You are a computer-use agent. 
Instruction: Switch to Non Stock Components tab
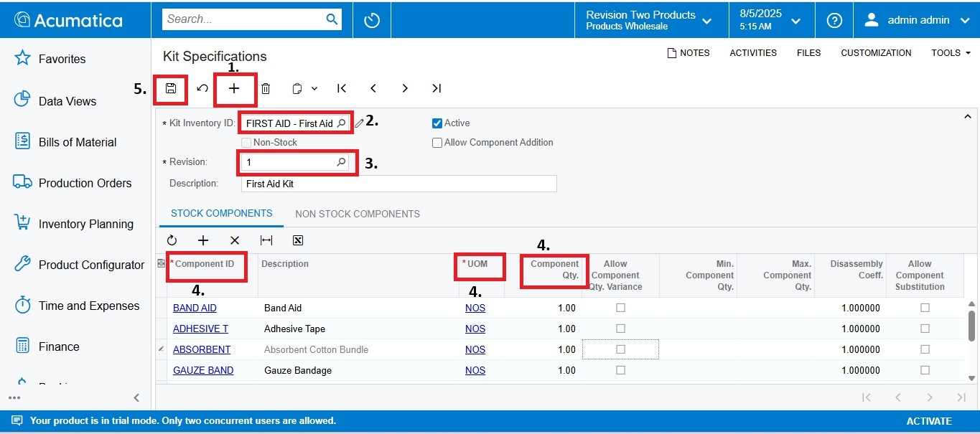tap(358, 214)
